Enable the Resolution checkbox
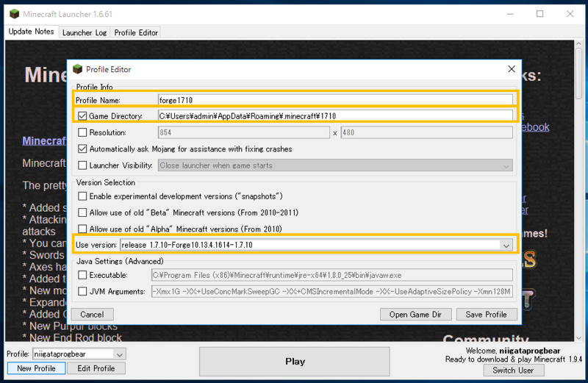 (82, 132)
